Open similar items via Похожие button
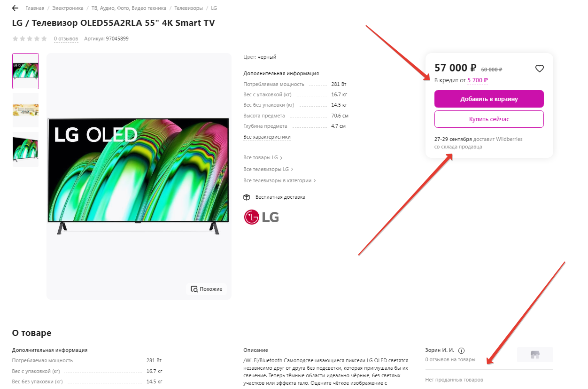The width and height of the screenshot is (588, 389). tap(207, 289)
